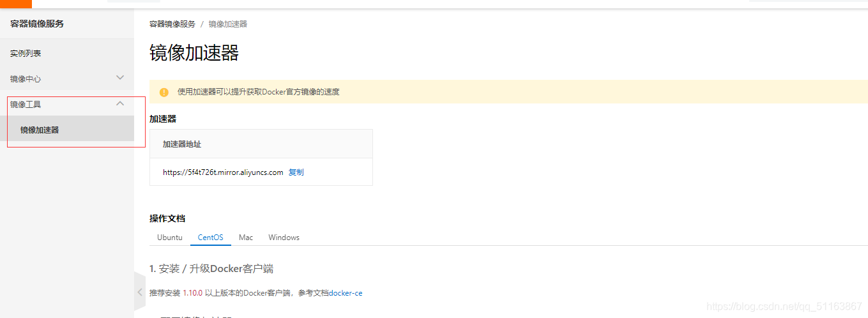This screenshot has height=318, width=868.
Task: Click the mirror.aliyuncs.com accelerator URL text
Action: [223, 172]
